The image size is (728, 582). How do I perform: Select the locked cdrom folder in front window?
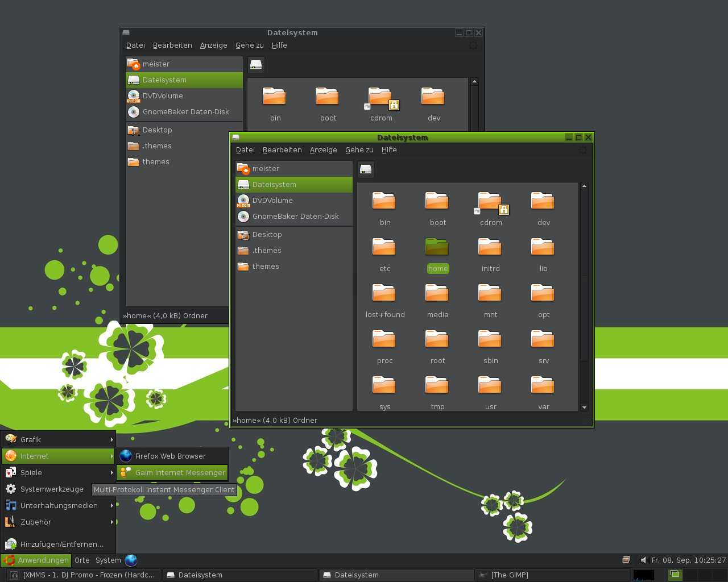pyautogui.click(x=491, y=202)
